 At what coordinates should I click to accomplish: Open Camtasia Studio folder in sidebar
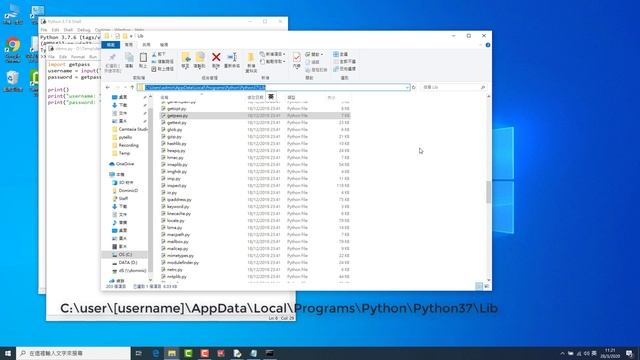coord(129,129)
